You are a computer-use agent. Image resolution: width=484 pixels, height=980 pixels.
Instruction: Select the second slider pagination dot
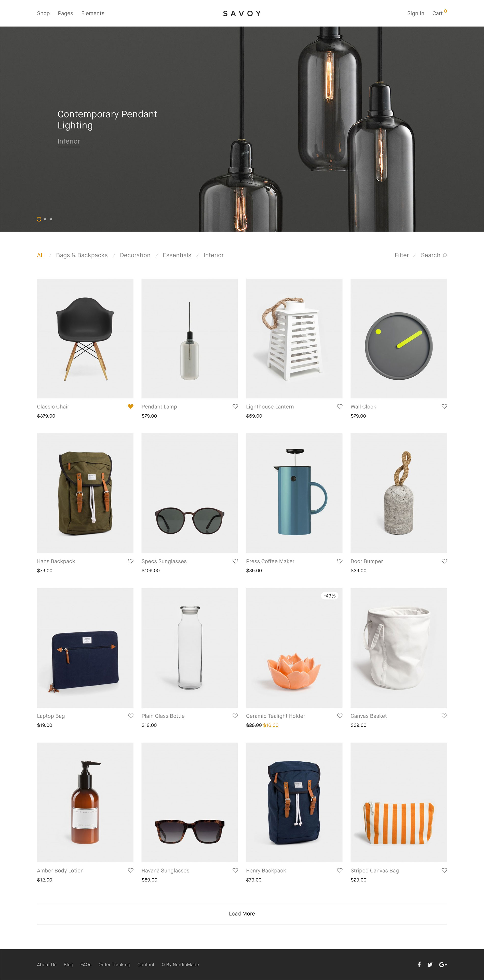pos(45,219)
